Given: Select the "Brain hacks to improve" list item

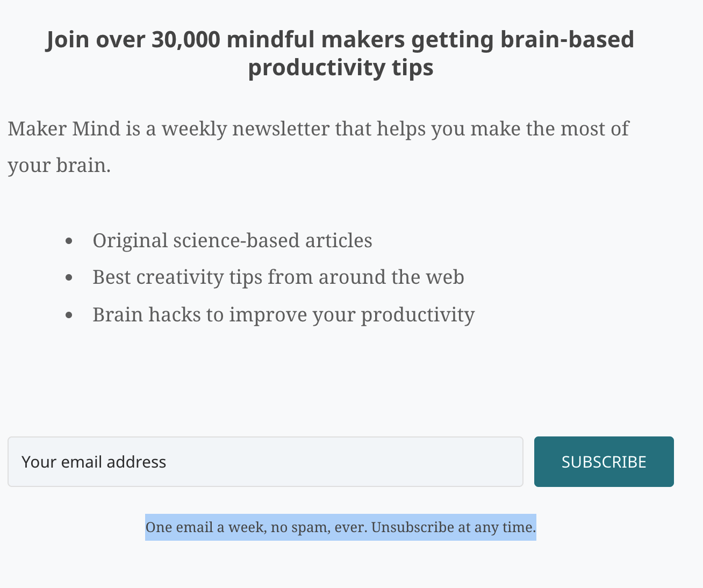Looking at the screenshot, I should [x=283, y=315].
